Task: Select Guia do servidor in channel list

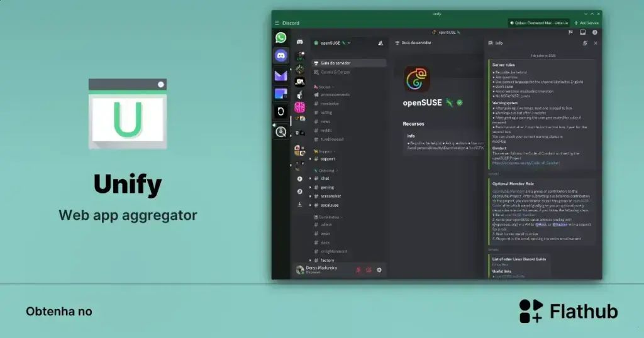Action: (x=349, y=63)
